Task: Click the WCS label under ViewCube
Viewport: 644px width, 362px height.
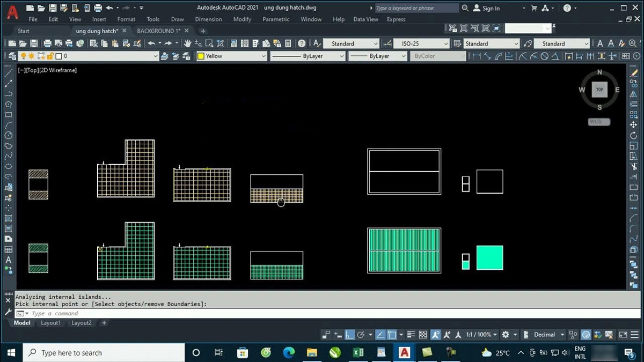Action: [x=599, y=122]
